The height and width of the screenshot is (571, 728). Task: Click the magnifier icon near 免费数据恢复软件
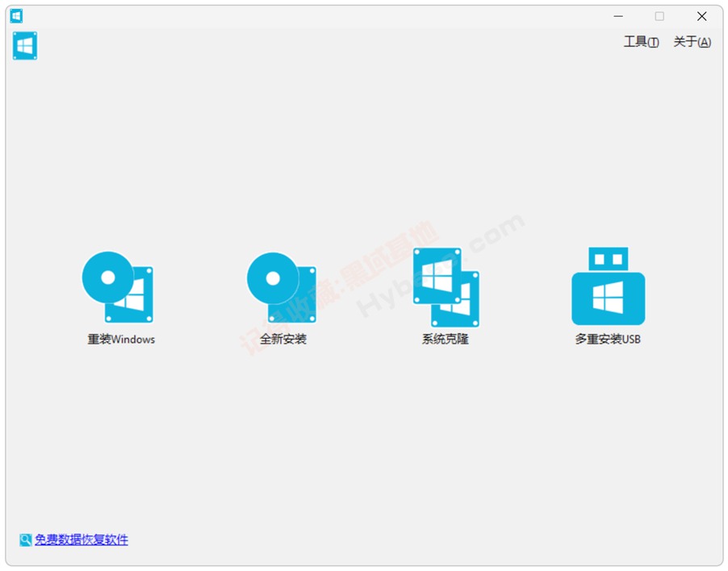[x=25, y=539]
